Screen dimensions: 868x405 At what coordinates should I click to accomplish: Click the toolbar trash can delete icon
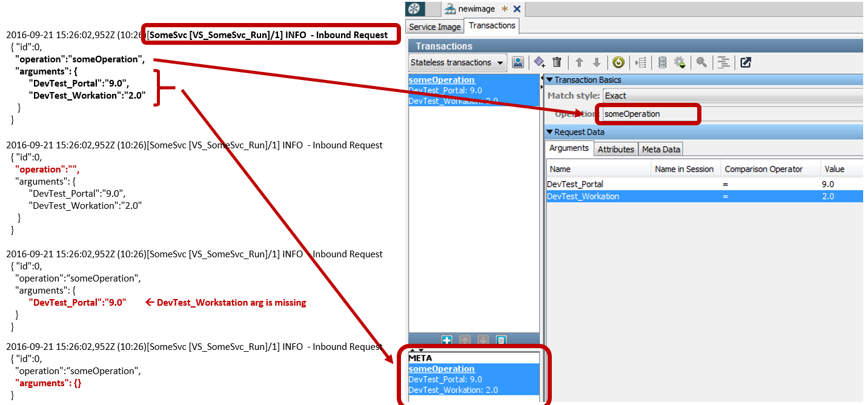tap(557, 62)
